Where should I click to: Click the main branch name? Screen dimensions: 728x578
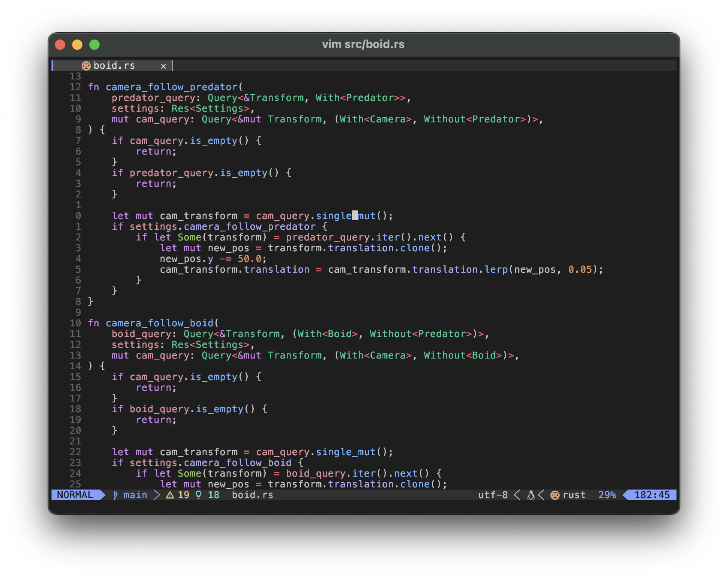point(135,495)
